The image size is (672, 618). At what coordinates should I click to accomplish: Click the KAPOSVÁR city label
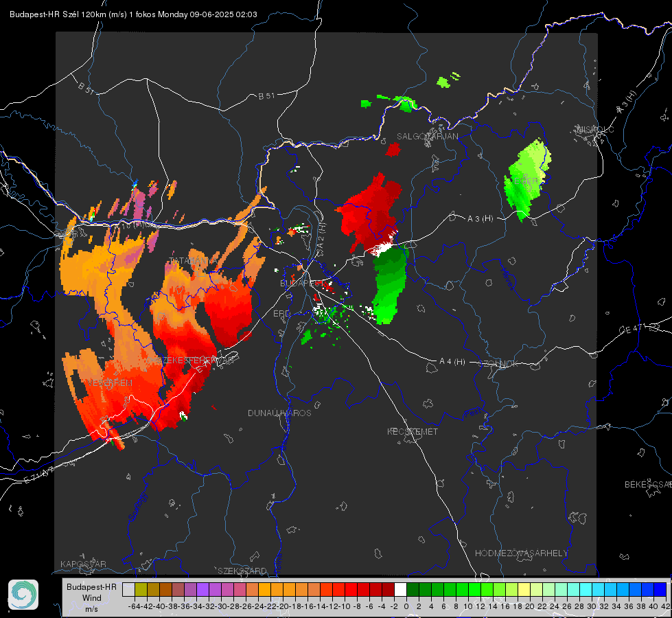pos(83,564)
